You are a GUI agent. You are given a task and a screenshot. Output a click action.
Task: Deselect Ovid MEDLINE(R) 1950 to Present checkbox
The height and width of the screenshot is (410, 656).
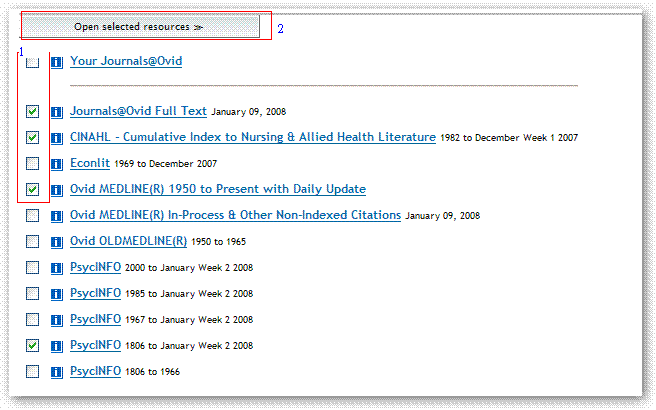tap(32, 189)
